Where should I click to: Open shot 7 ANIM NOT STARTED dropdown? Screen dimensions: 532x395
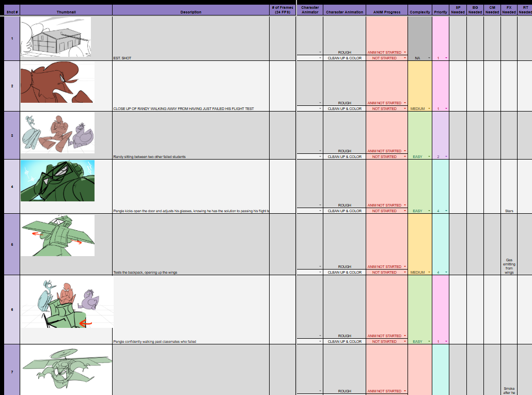405,391
